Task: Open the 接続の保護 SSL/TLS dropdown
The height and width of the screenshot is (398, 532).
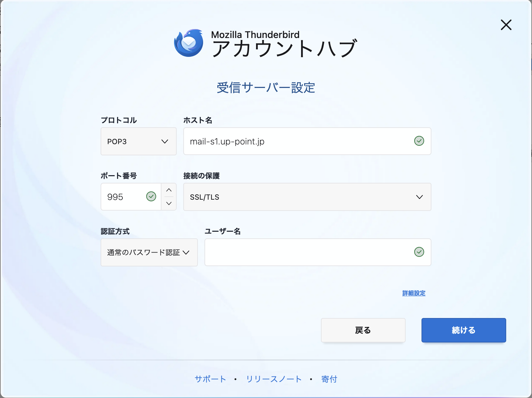Action: pyautogui.click(x=307, y=197)
